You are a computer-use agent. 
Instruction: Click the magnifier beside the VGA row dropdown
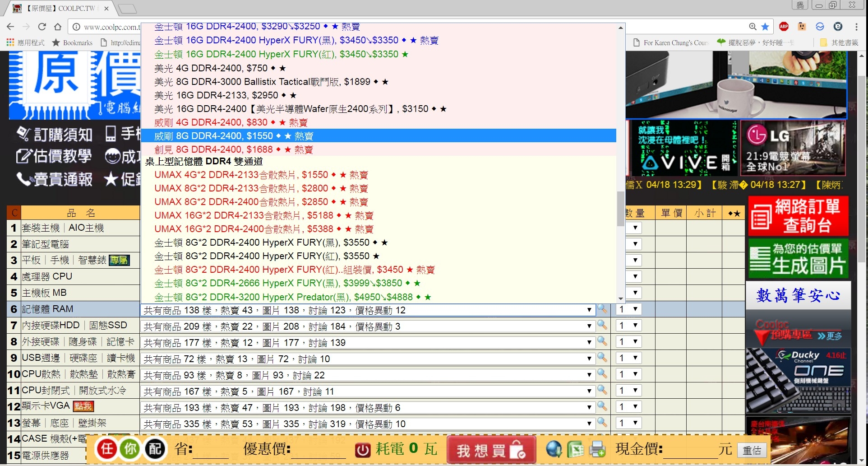(602, 406)
